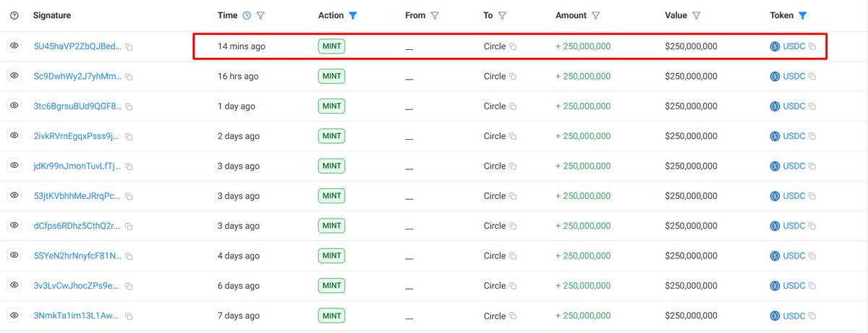Copy signature 3NmkTa1im13L1Aw
Image resolution: width=868 pixels, height=333 pixels.
tap(129, 316)
